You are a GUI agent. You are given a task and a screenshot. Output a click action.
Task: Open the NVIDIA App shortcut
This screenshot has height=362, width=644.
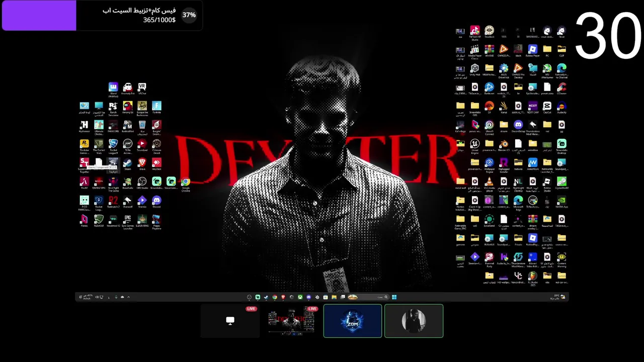pos(561,202)
